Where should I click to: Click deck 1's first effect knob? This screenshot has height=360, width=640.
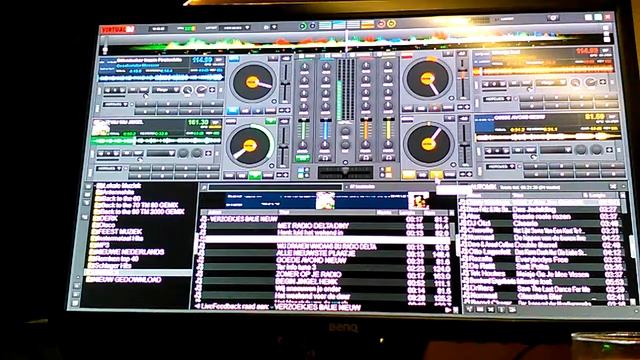[x=187, y=90]
